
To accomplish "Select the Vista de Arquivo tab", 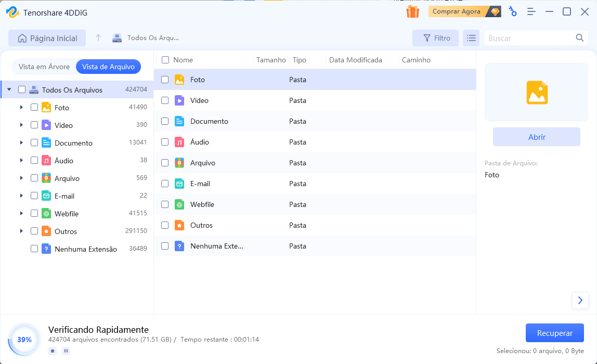I will pos(108,67).
